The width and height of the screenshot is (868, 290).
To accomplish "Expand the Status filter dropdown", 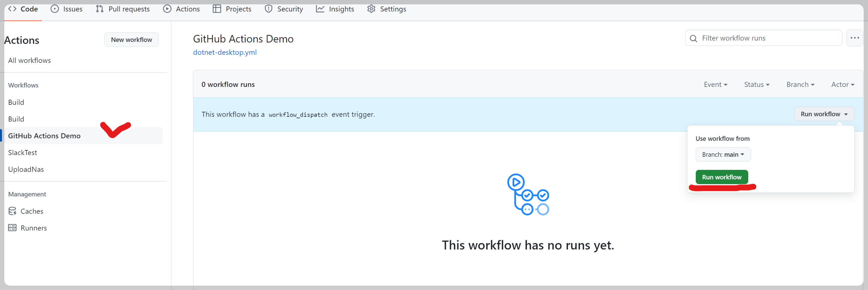I will point(757,85).
